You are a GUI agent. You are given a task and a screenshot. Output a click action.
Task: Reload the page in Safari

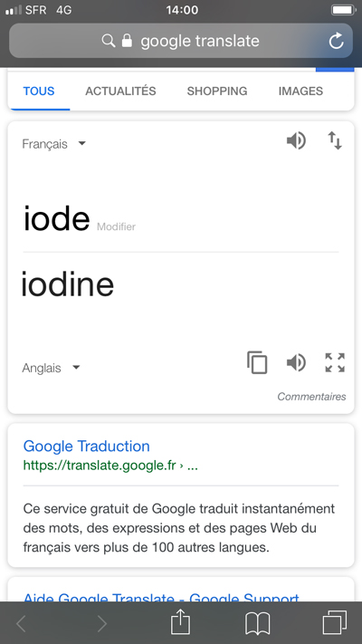point(336,41)
